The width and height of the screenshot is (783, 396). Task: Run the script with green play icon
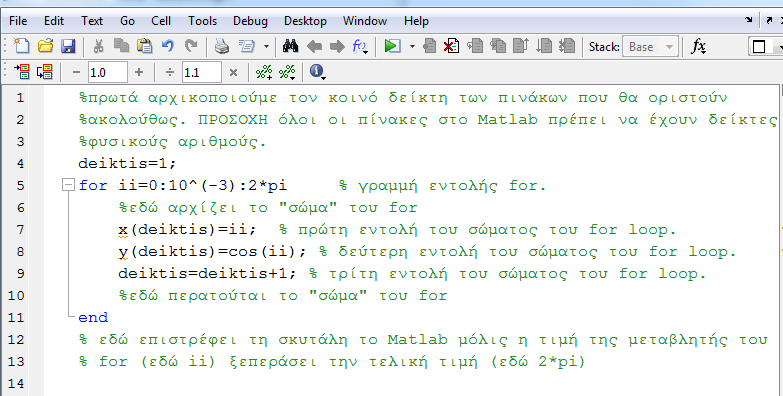[392, 46]
